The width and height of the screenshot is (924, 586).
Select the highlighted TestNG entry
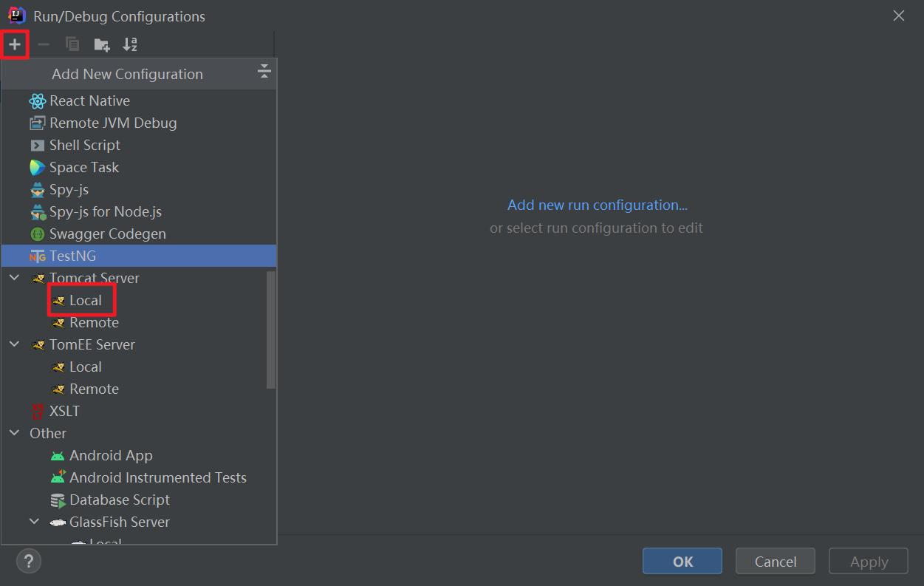(139, 256)
